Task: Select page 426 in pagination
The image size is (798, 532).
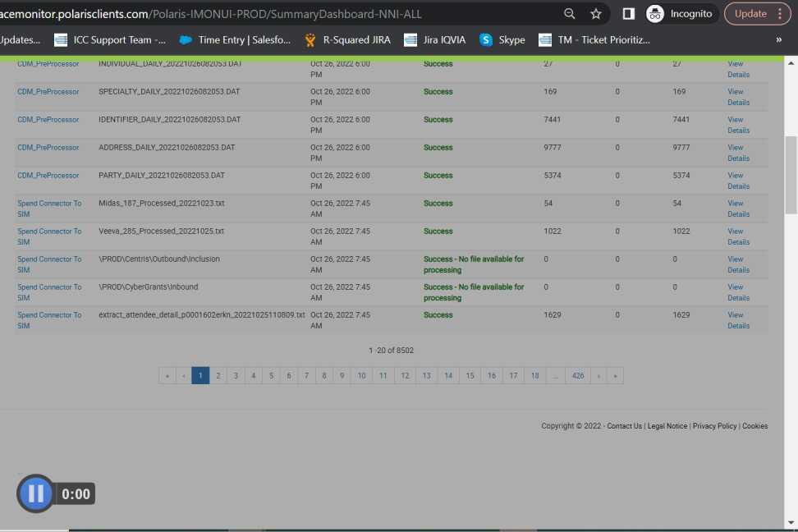Action: click(578, 375)
